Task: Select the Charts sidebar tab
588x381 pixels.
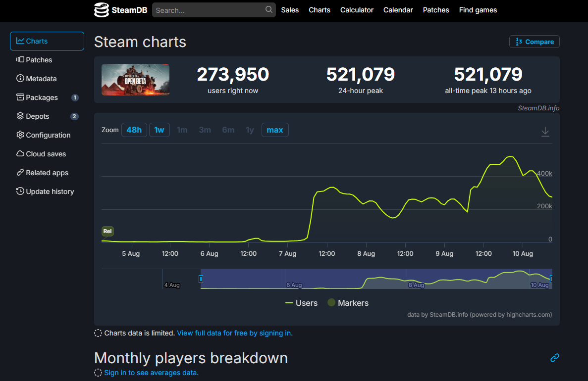Action: click(x=47, y=41)
